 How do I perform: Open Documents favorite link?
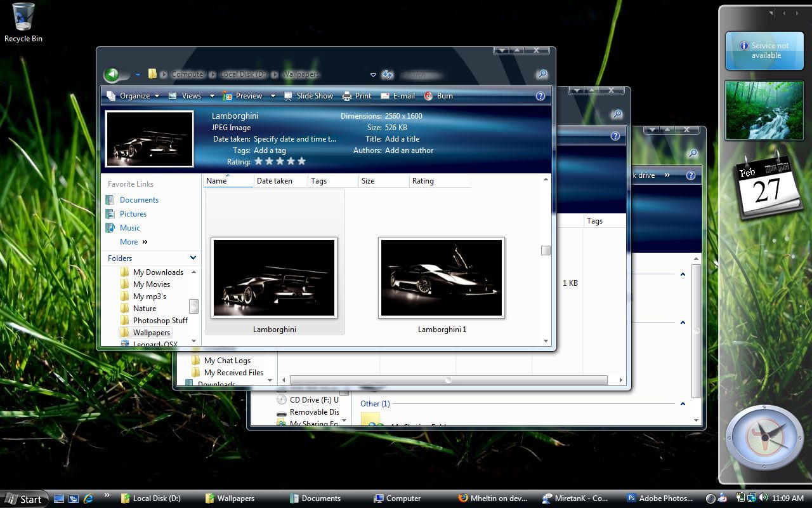click(x=139, y=200)
